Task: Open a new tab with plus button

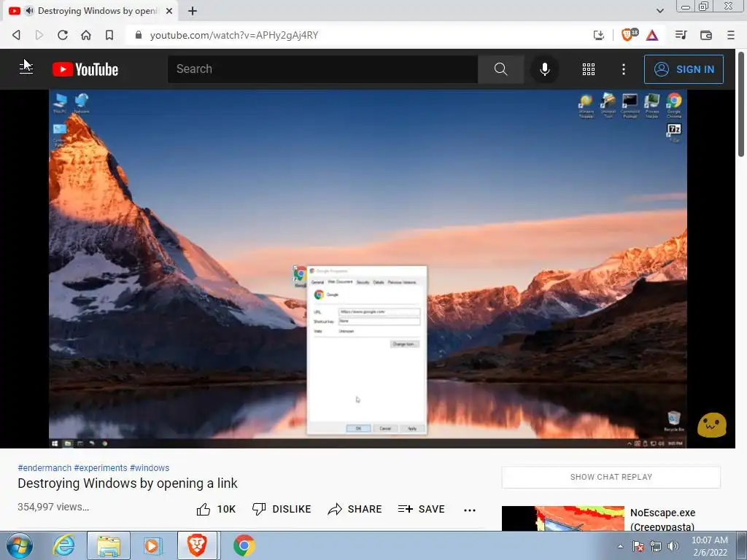Action: point(193,11)
